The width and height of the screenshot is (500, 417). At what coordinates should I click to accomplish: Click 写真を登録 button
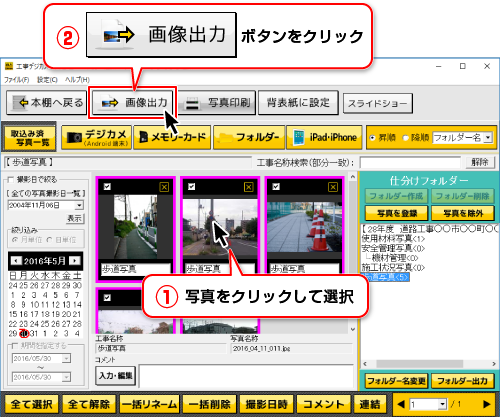(x=396, y=213)
